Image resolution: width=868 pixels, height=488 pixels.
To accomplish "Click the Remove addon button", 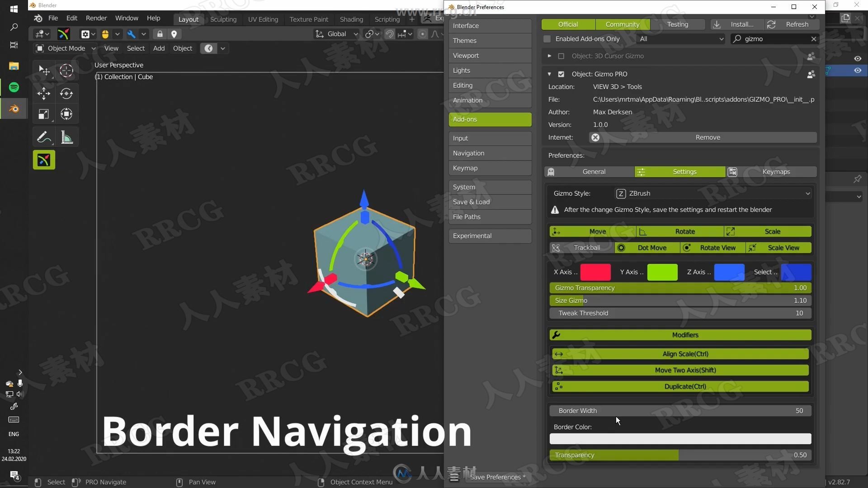I will (x=708, y=136).
